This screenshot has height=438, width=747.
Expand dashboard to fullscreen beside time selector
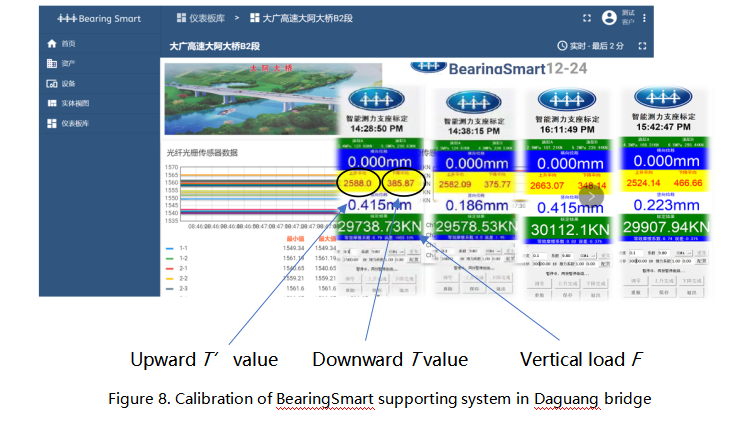tap(642, 46)
